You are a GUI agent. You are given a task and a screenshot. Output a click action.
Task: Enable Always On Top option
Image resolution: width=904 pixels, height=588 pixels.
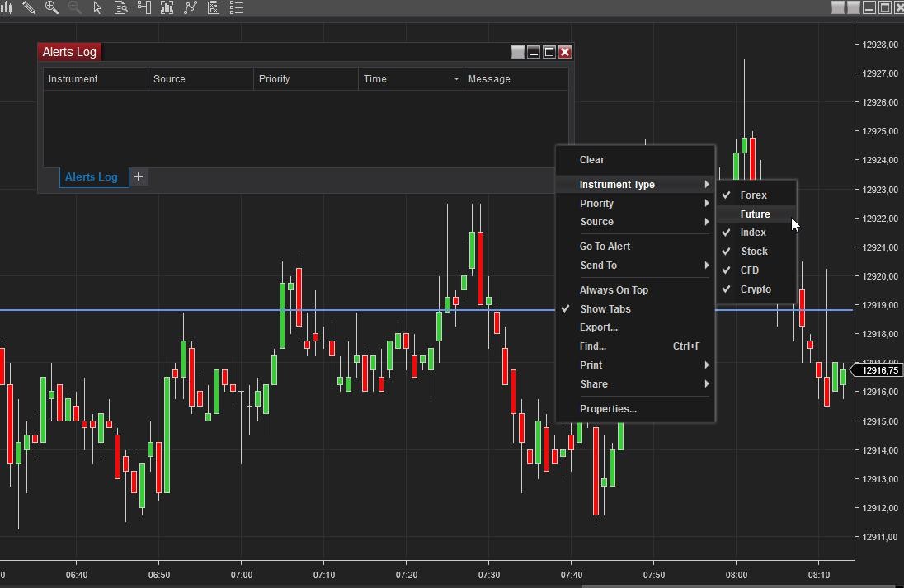[635, 290]
